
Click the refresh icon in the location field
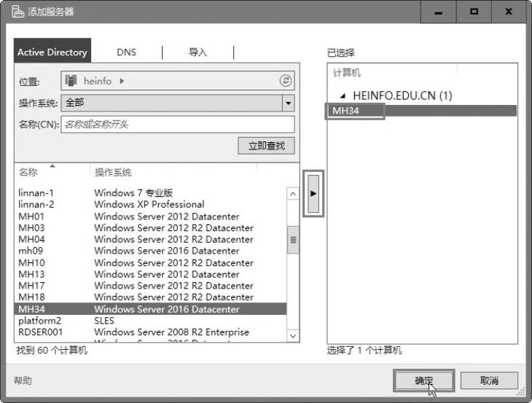point(286,81)
